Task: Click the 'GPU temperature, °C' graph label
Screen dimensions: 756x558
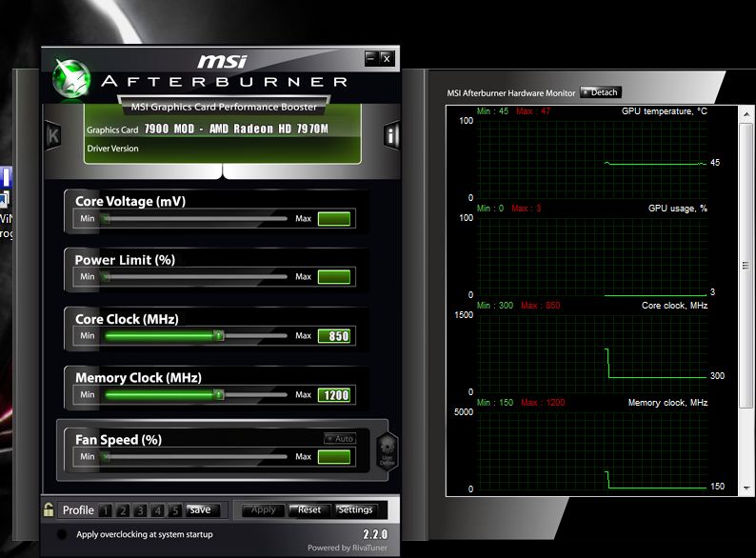Action: 665,111
